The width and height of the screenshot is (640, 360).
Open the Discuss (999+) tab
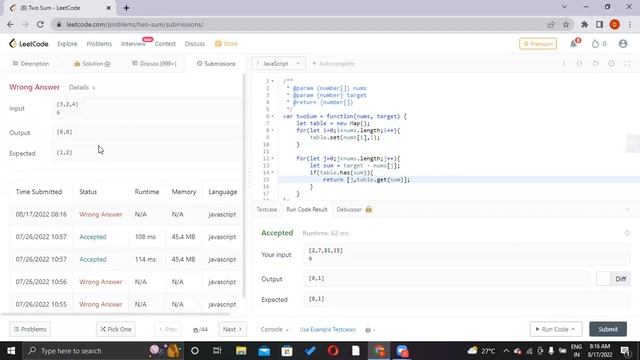[154, 64]
